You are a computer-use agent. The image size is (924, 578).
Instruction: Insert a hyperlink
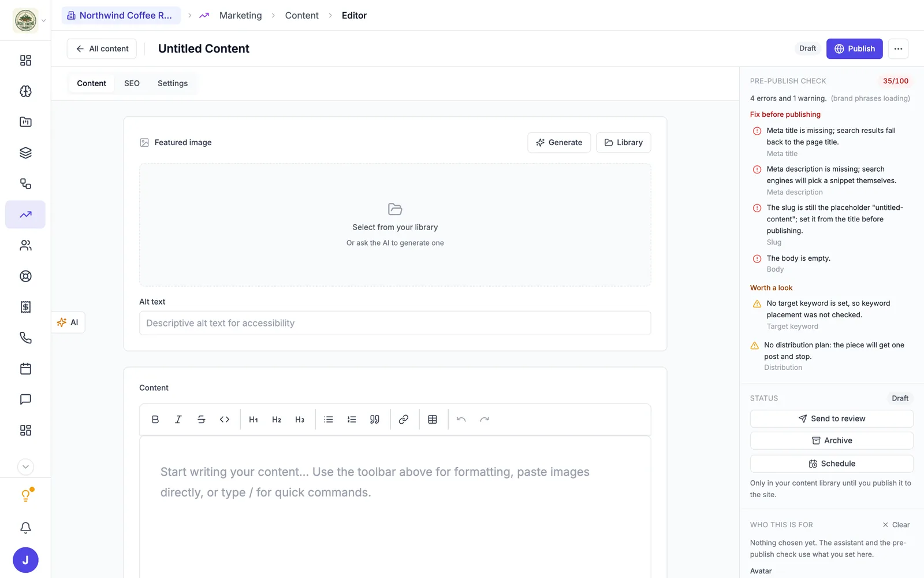pos(404,420)
